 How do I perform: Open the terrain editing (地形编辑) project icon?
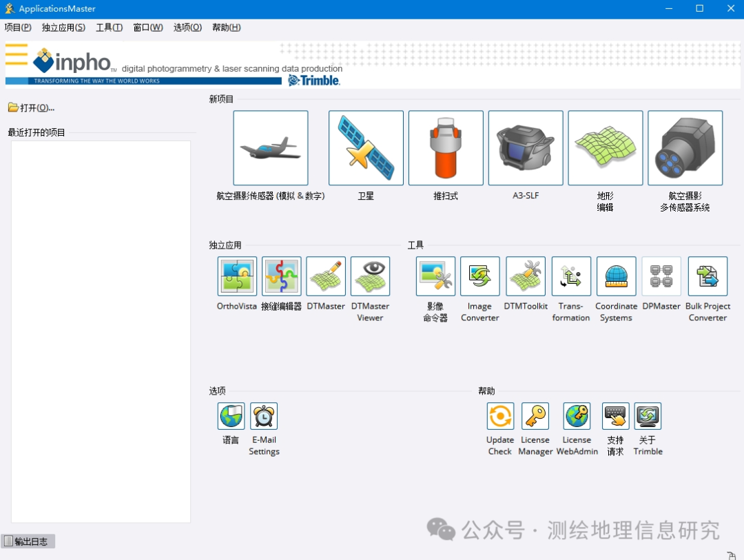click(x=605, y=147)
